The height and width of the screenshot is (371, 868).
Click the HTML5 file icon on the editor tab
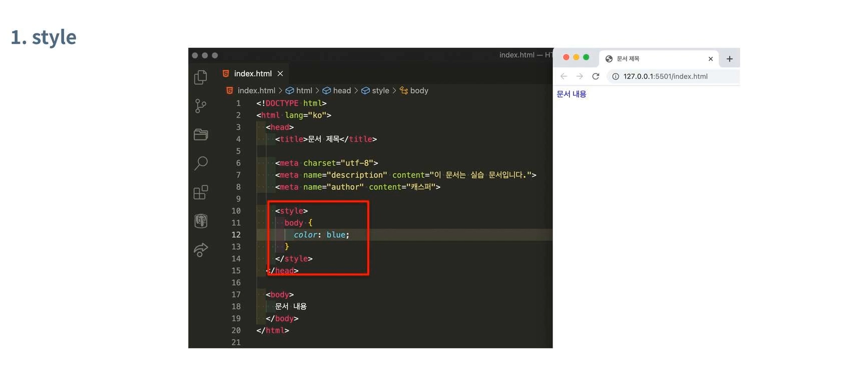226,74
